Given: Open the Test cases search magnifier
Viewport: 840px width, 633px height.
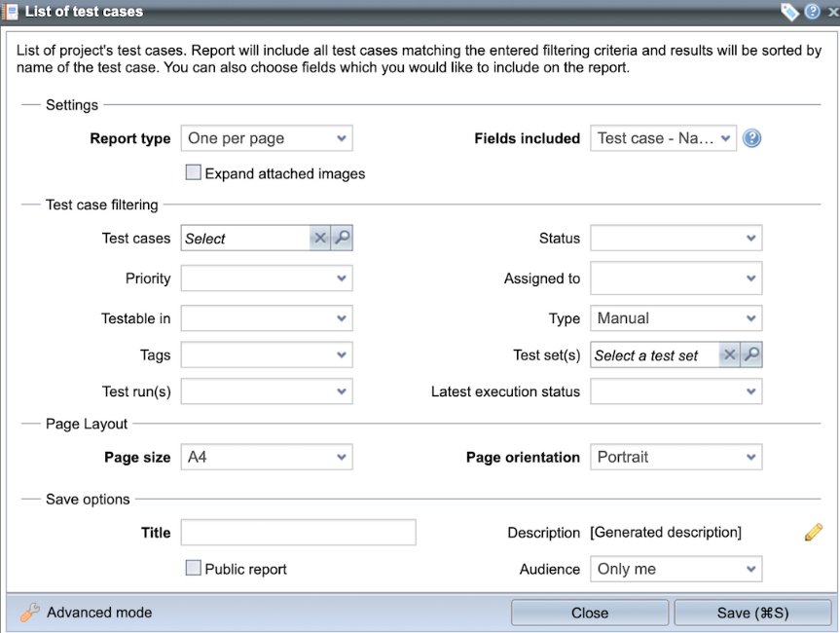Looking at the screenshot, I should tap(341, 239).
